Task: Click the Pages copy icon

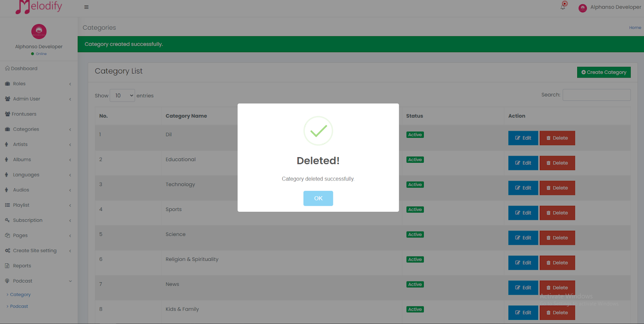Action: 7,236
